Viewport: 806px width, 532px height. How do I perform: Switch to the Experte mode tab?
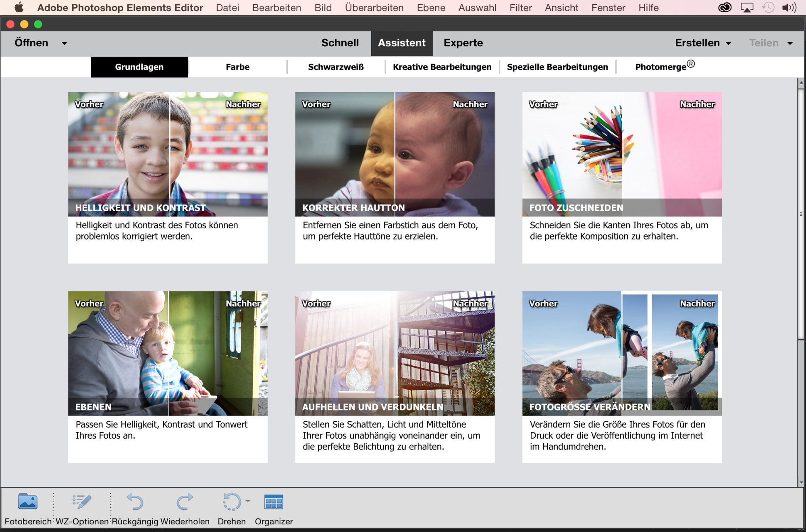click(x=463, y=43)
